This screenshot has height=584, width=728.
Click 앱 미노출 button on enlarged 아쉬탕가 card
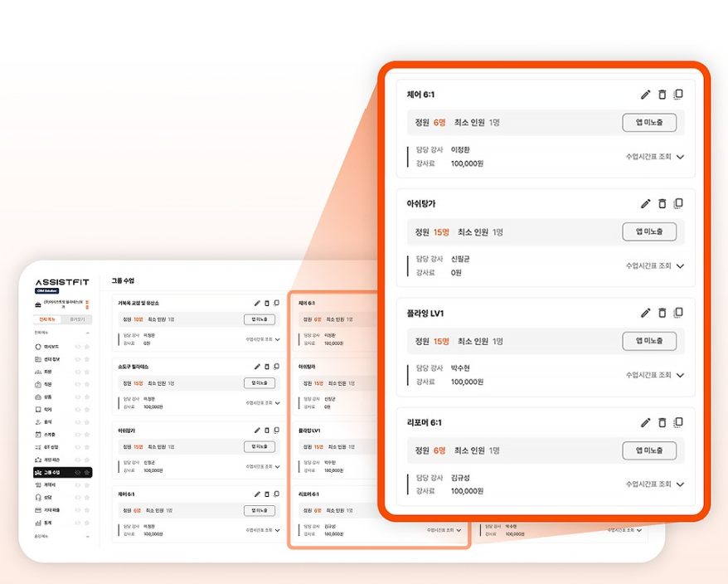pyautogui.click(x=649, y=231)
